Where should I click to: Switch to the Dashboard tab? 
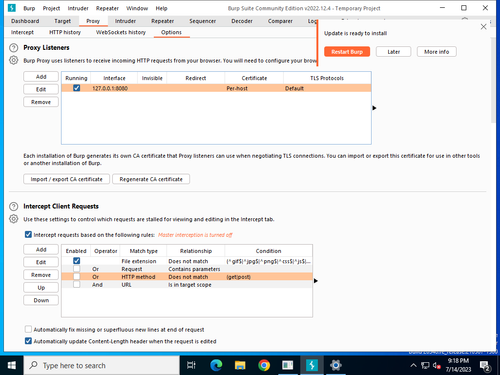(x=25, y=21)
